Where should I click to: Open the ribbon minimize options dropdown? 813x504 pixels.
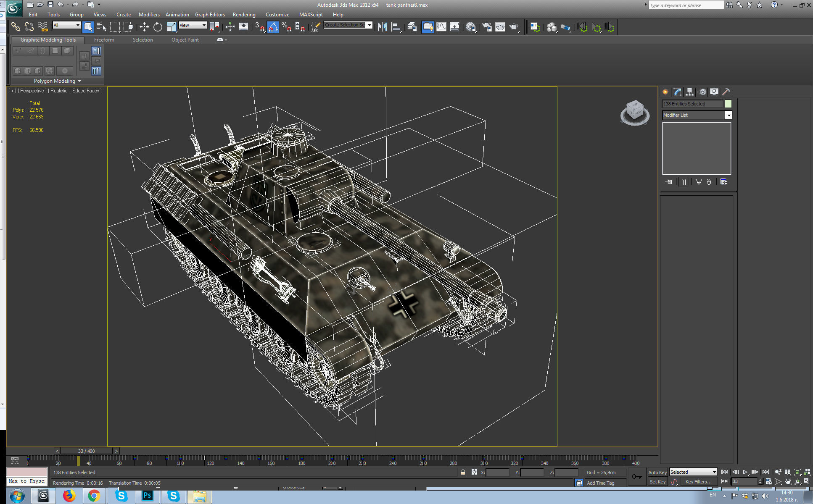pyautogui.click(x=226, y=40)
